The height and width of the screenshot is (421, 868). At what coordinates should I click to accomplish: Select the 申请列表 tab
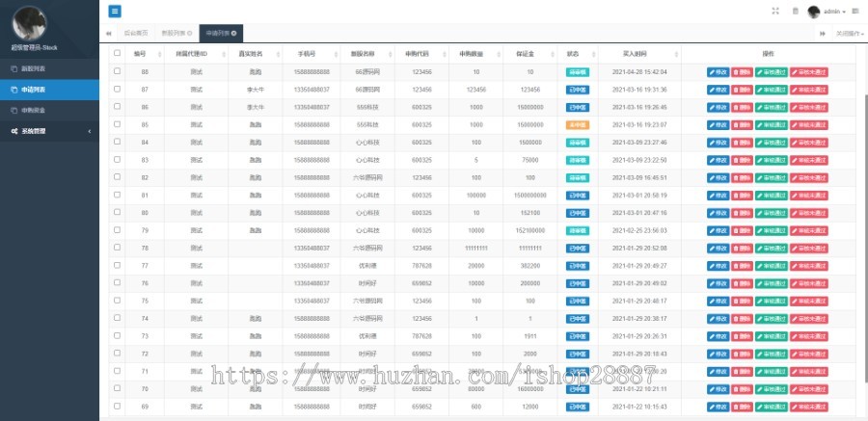(221, 33)
